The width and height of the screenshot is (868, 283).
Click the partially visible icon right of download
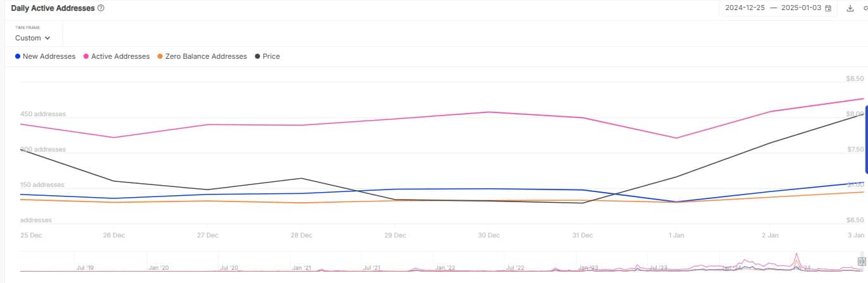coord(865,8)
